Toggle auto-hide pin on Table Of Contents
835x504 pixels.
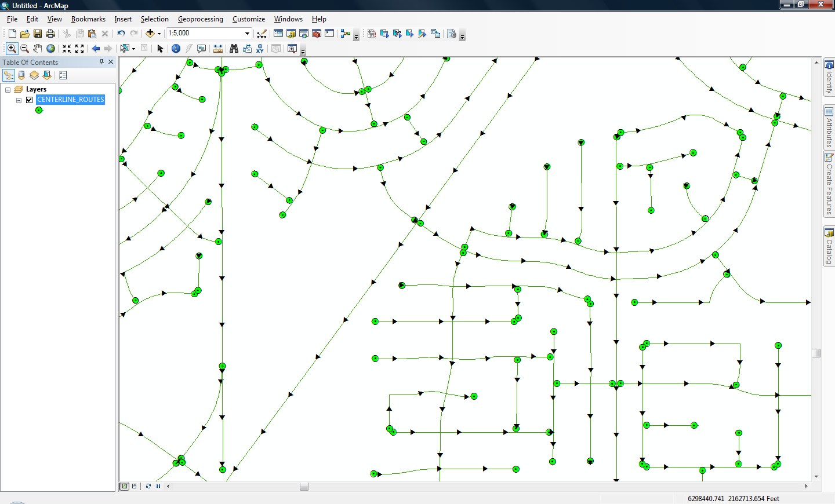coord(101,62)
